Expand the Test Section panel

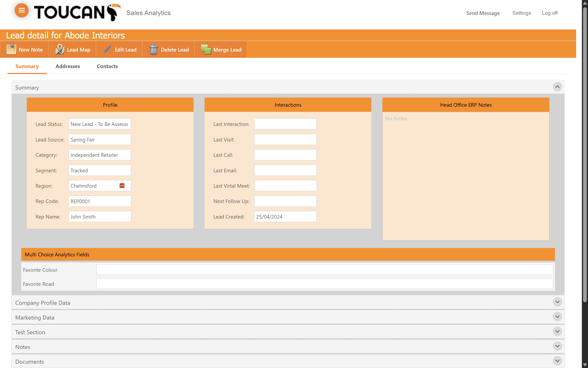557,331
